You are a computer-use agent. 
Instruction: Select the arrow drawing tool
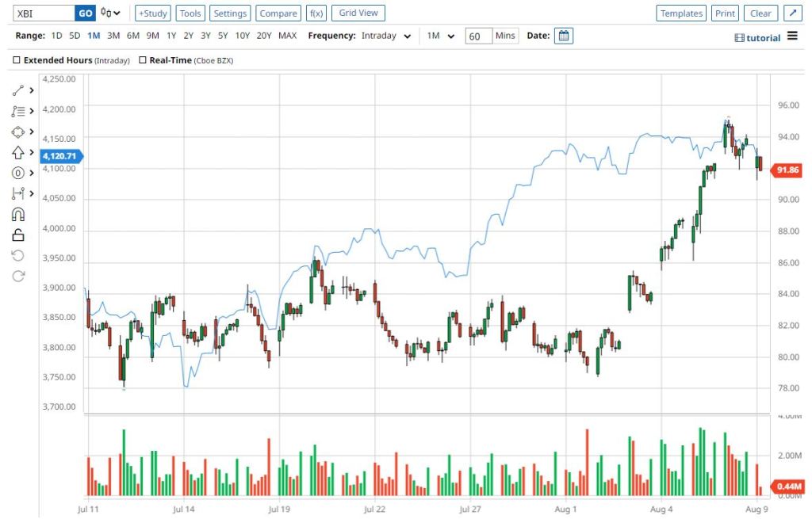(x=17, y=151)
